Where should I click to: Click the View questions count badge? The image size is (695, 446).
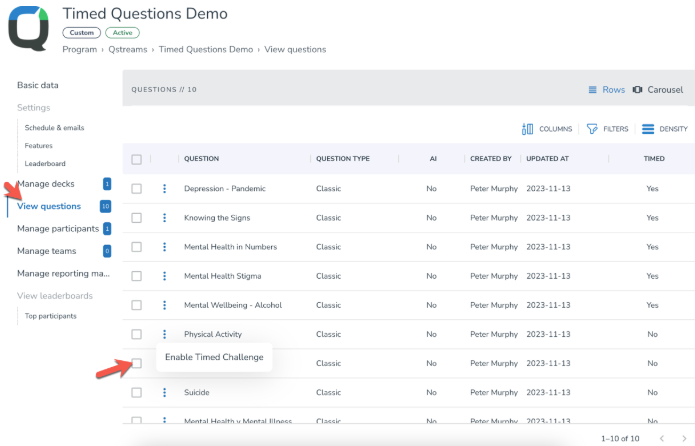coord(105,206)
